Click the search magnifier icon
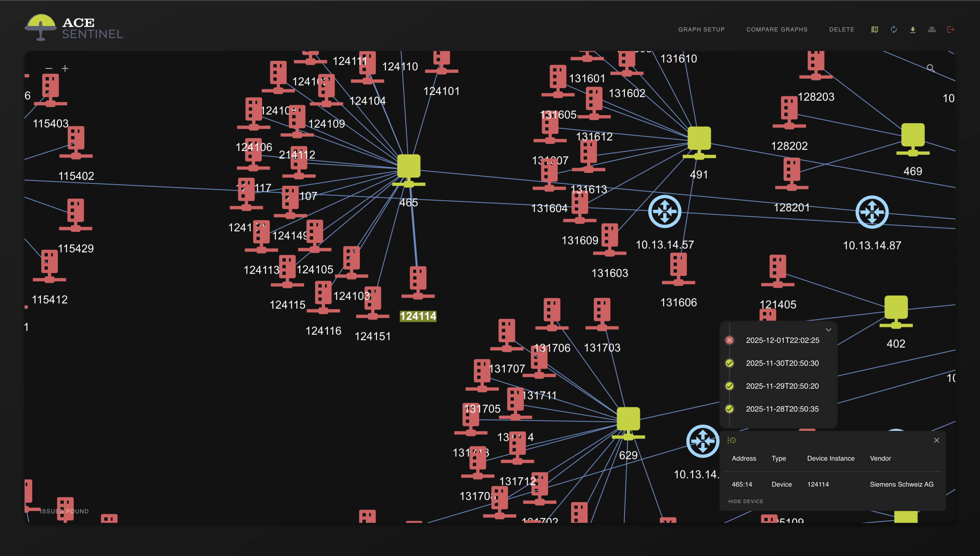 [x=930, y=68]
